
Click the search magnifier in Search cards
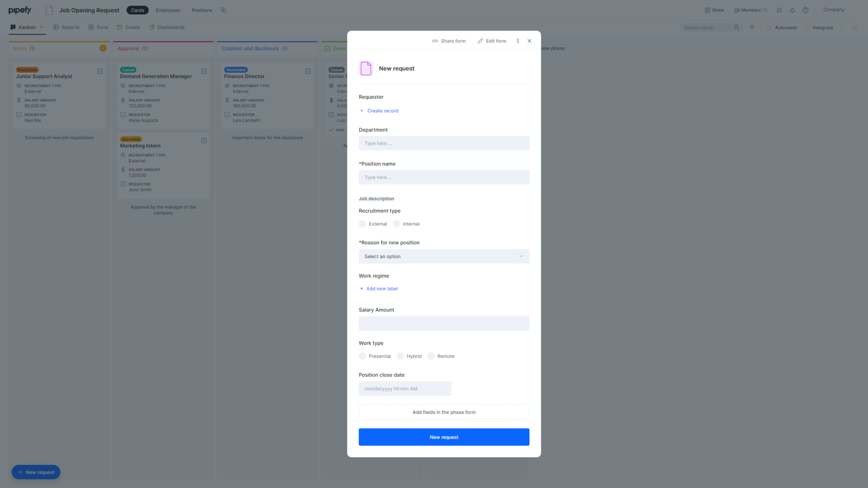(736, 27)
